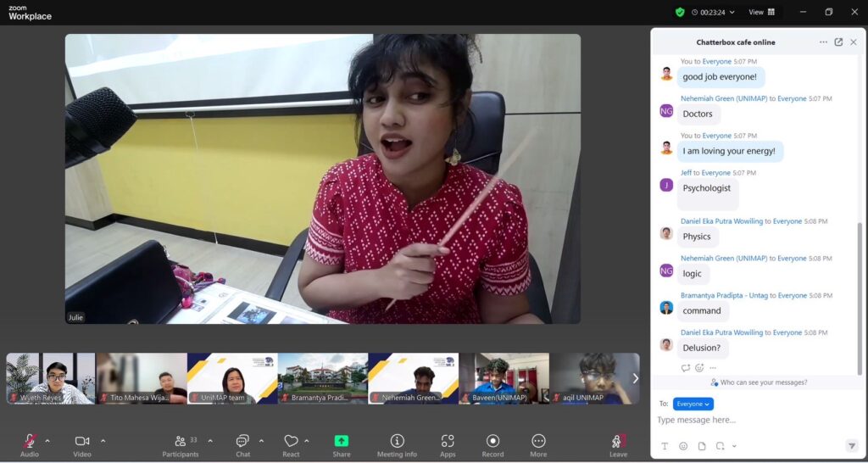Toggle the Video camera button

(82, 445)
